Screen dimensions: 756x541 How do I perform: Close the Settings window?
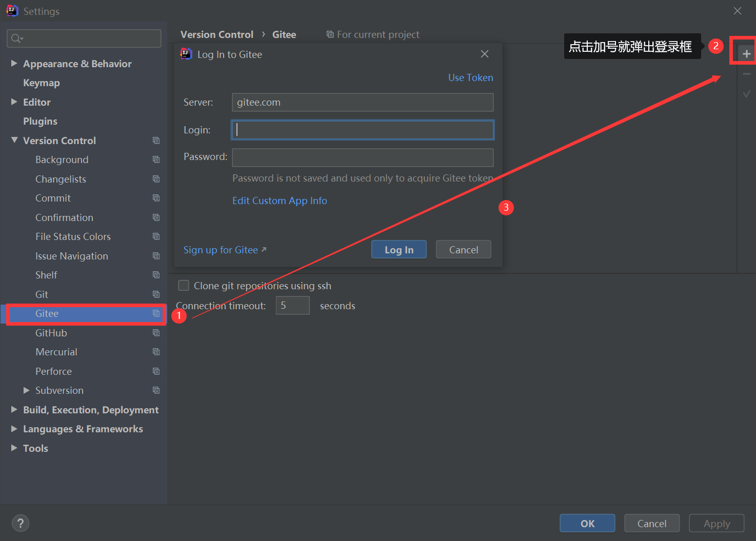tap(738, 11)
